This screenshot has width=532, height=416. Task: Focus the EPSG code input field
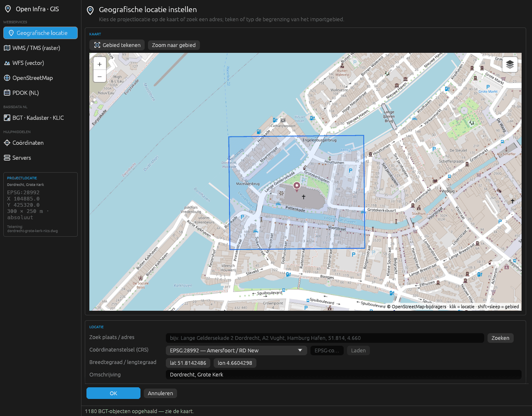pyautogui.click(x=327, y=351)
